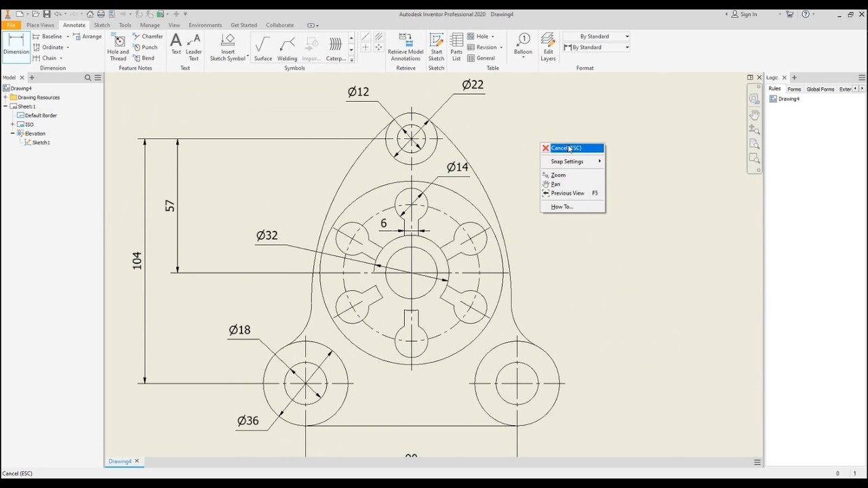868x488 pixels.
Task: Select the Chamfer note tool
Action: pyautogui.click(x=148, y=37)
